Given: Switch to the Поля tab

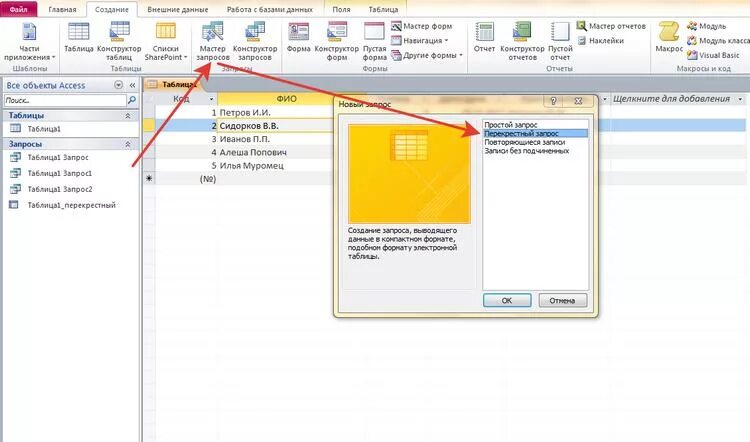Looking at the screenshot, I should pos(341,10).
